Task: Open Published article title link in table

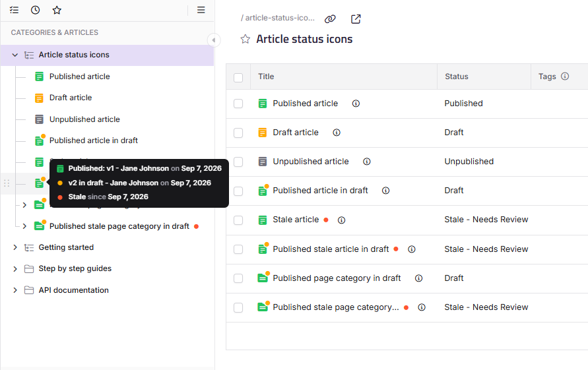Action: (306, 104)
